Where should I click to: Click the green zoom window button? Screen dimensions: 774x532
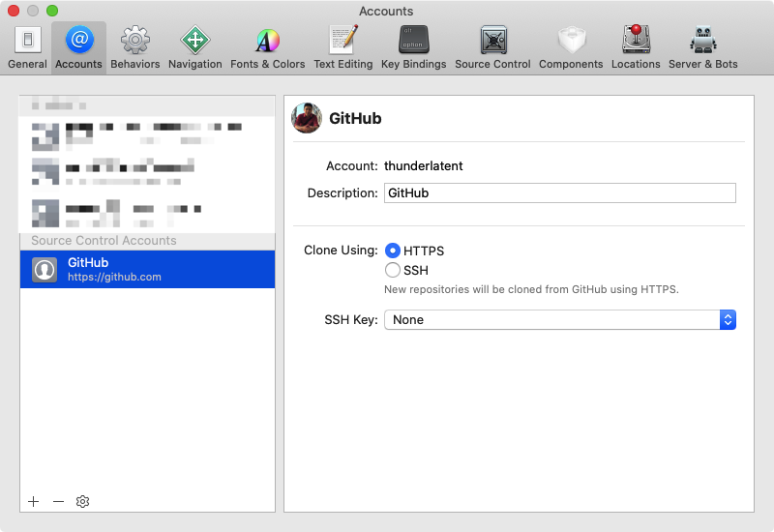pyautogui.click(x=52, y=11)
